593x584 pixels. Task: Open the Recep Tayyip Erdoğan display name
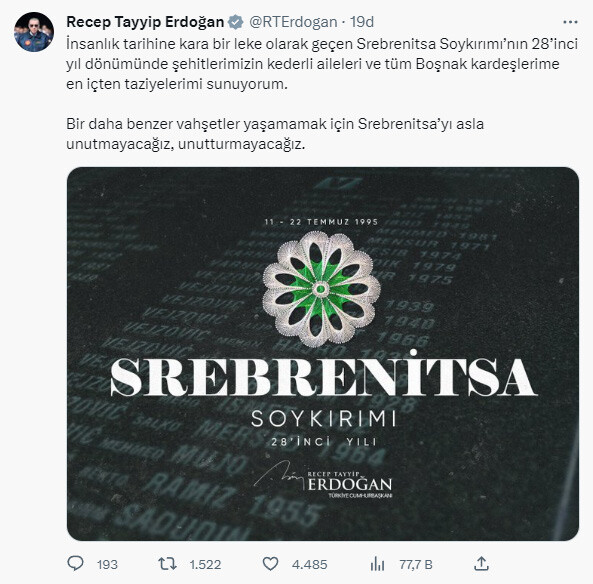coord(145,22)
